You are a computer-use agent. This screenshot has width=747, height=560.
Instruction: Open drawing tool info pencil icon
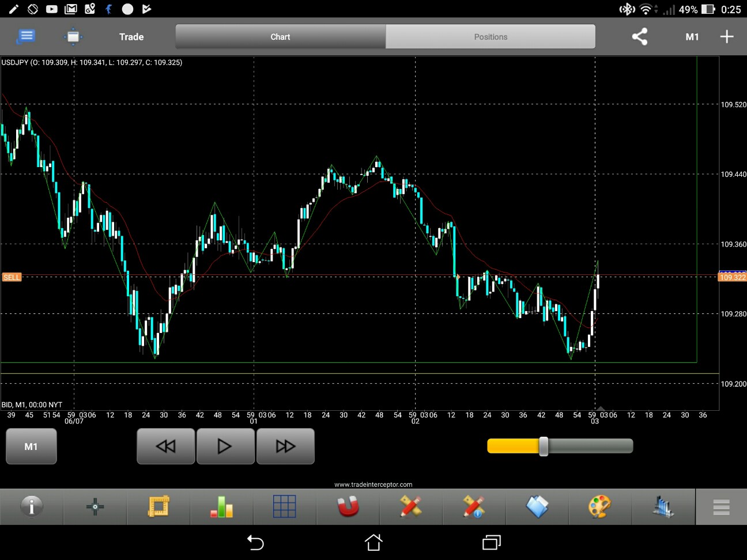coord(474,506)
